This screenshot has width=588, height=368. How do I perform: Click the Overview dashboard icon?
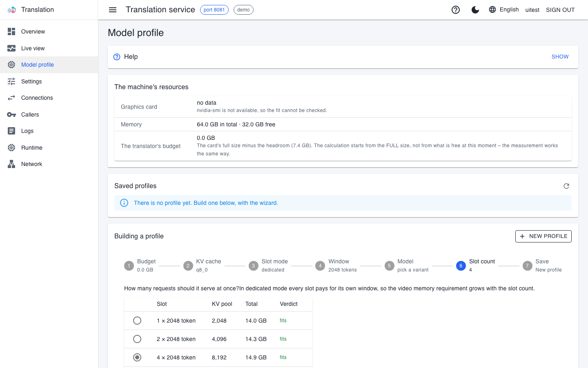click(x=11, y=31)
